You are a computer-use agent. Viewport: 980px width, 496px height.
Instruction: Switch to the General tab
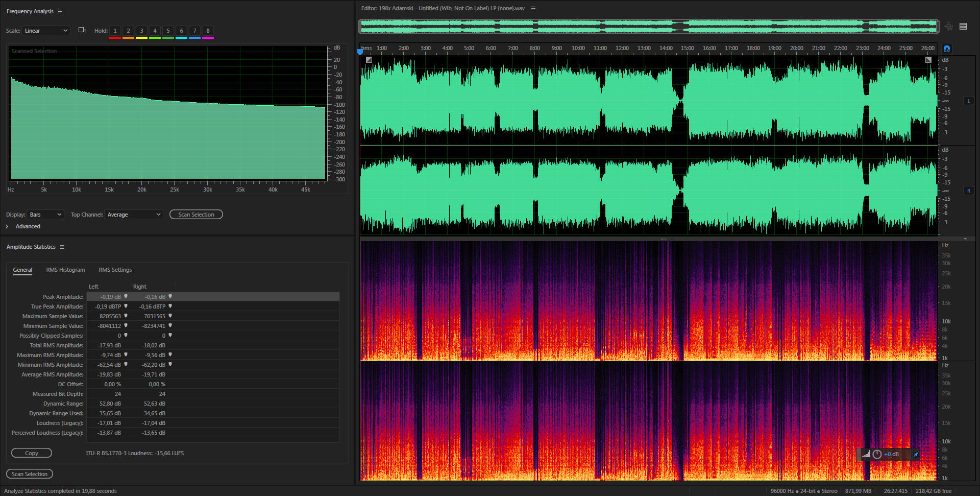click(x=22, y=270)
